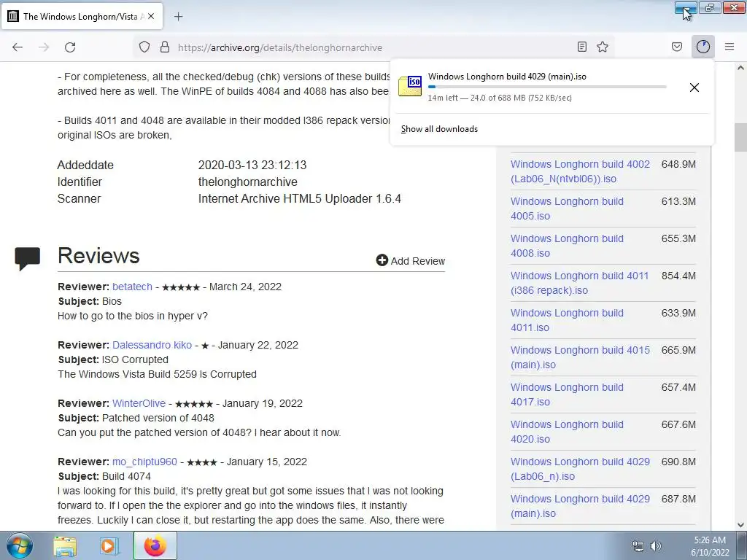Open the network tray icon

click(638, 545)
